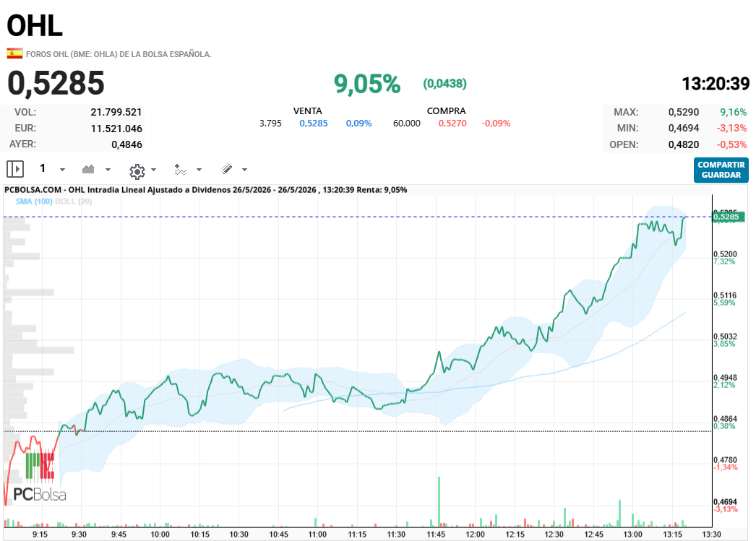756x541 pixels.
Task: Click the VENTA price 0,5285
Action: [x=314, y=124]
